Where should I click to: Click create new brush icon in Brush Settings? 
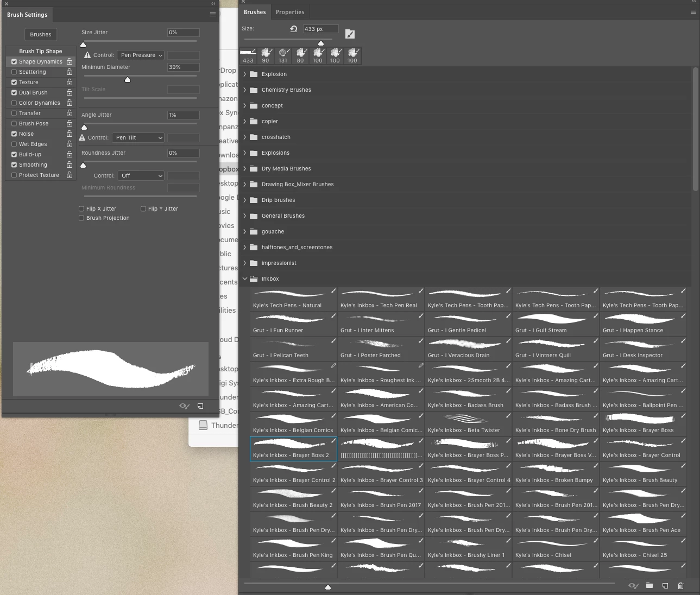click(x=200, y=406)
